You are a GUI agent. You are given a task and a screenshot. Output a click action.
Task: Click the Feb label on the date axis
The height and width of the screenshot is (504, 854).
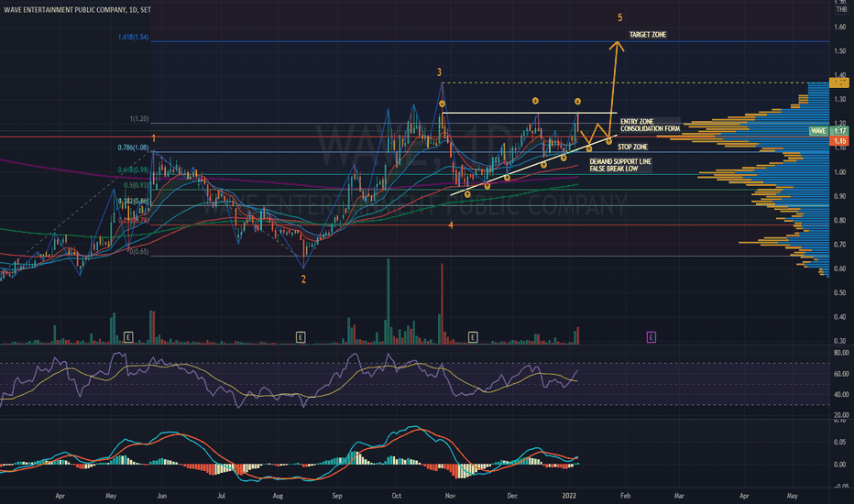(x=625, y=496)
